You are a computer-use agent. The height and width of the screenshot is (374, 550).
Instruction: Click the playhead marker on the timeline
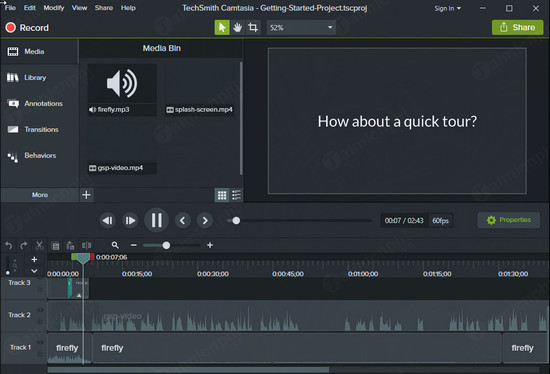pos(83,259)
